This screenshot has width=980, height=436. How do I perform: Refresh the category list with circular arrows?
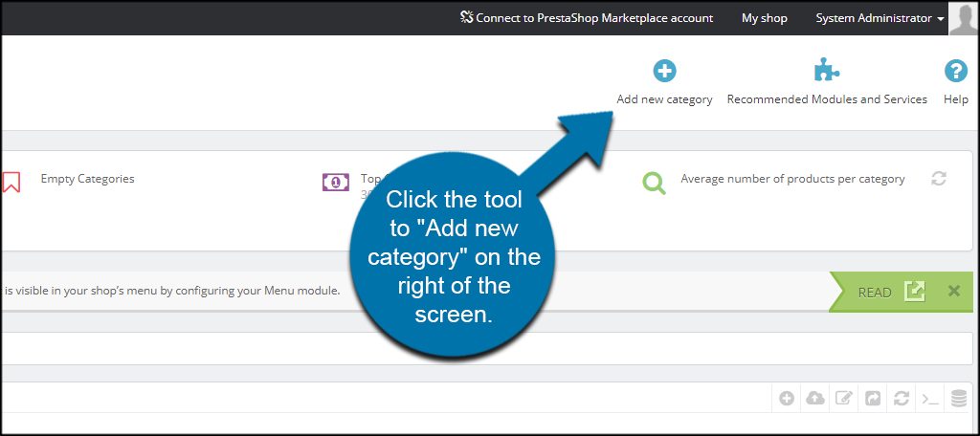click(901, 399)
